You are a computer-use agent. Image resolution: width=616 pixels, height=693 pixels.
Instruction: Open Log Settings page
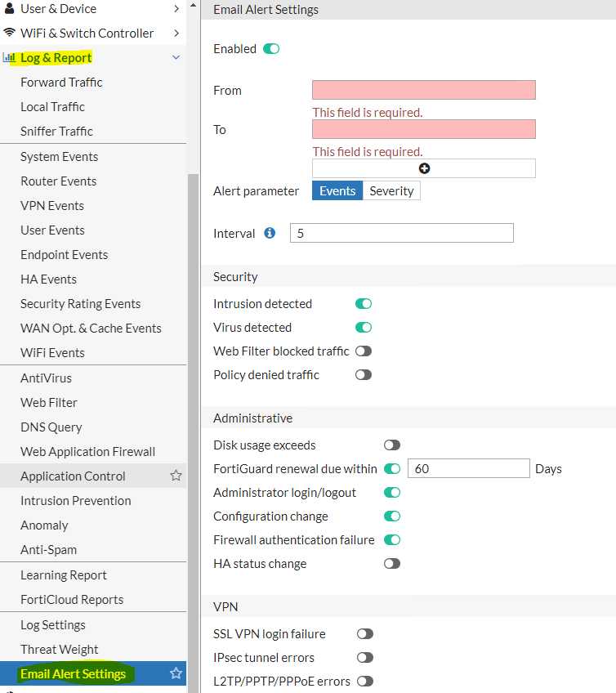click(53, 625)
